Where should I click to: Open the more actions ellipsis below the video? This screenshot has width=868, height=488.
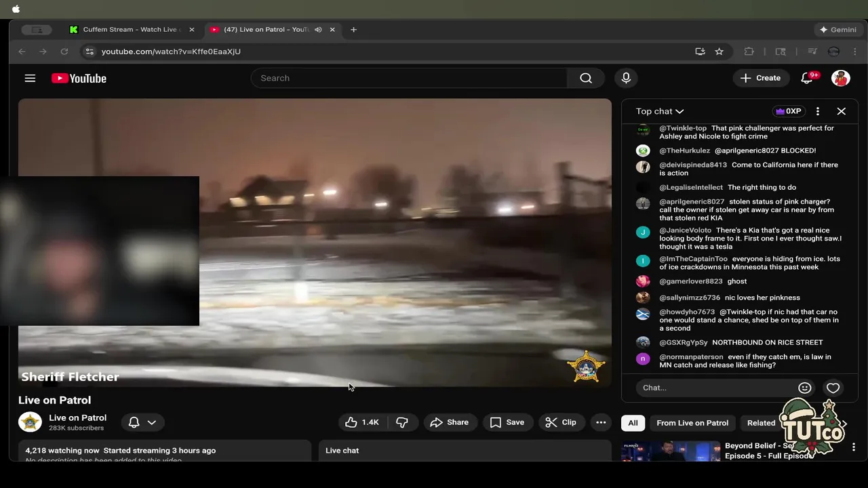(x=601, y=422)
